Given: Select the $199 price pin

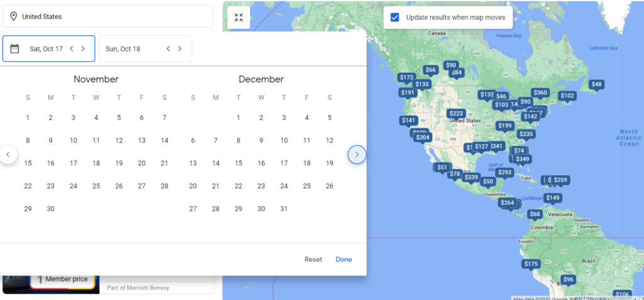Looking at the screenshot, I should click(505, 125).
